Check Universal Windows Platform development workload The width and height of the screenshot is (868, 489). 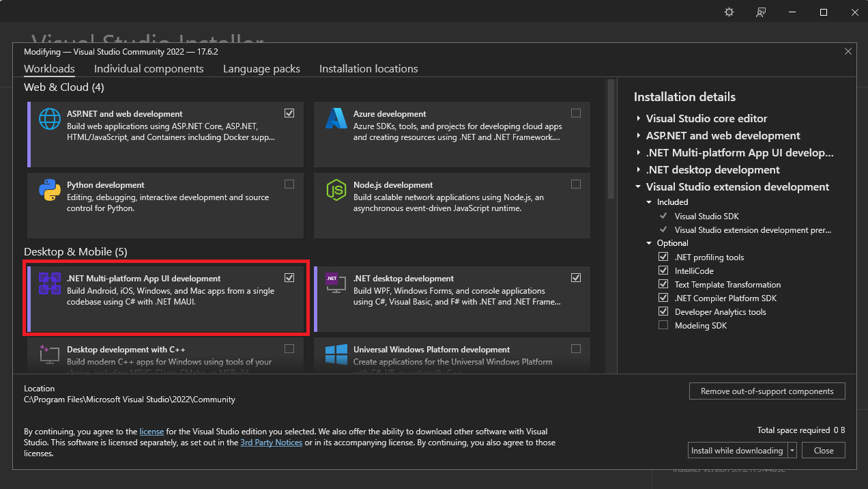[576, 349]
